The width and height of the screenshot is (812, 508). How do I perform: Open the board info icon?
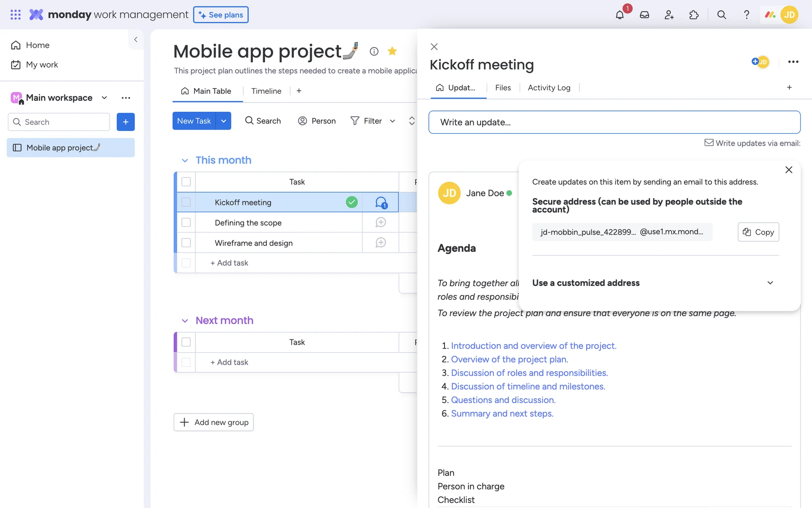coord(374,51)
